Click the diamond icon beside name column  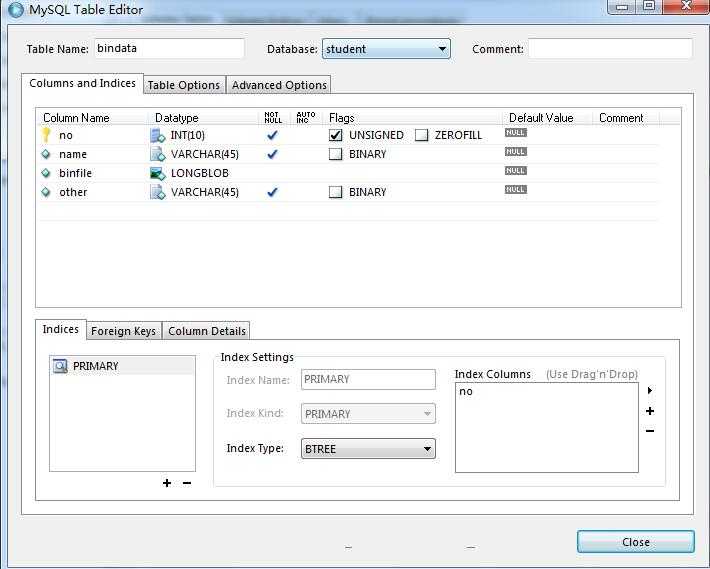click(46, 154)
